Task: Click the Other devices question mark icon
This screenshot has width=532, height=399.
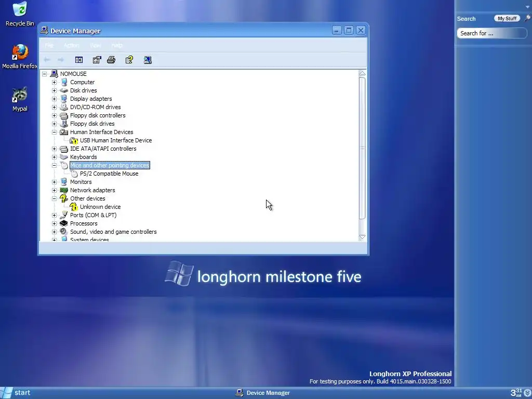Action: click(64, 198)
